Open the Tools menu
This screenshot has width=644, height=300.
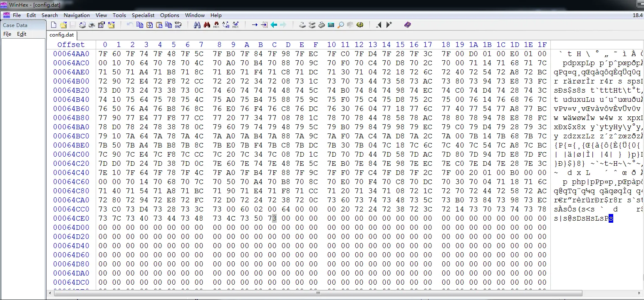coord(119,15)
